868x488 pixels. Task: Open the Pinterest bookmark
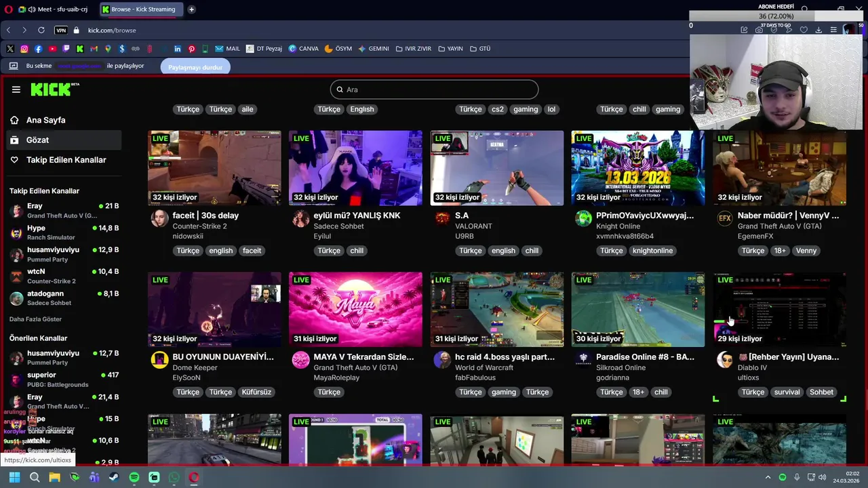click(192, 49)
